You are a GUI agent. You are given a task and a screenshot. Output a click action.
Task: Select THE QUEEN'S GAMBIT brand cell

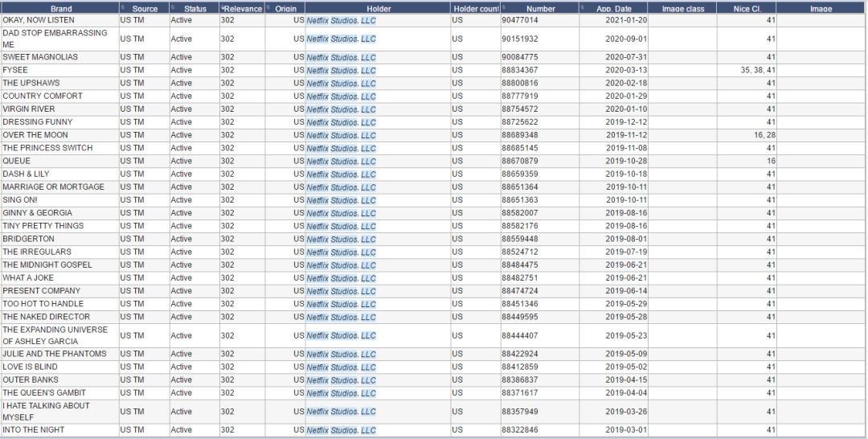(60, 393)
